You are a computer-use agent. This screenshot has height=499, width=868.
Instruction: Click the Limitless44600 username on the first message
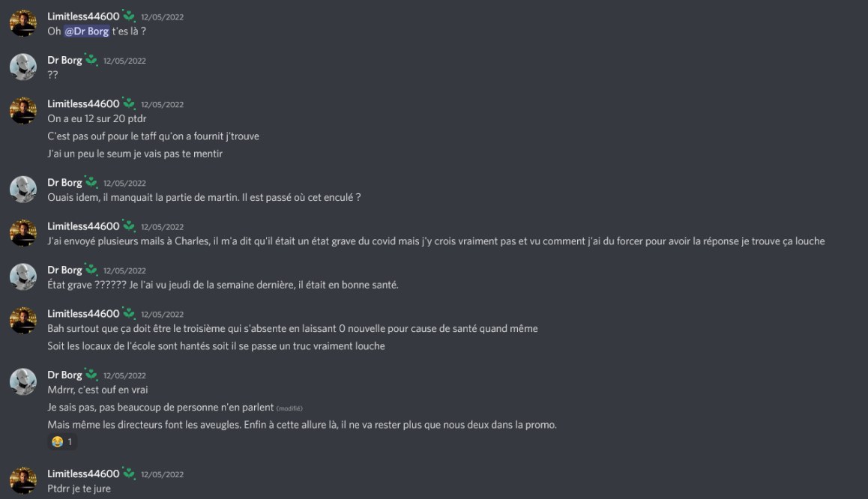[82, 14]
